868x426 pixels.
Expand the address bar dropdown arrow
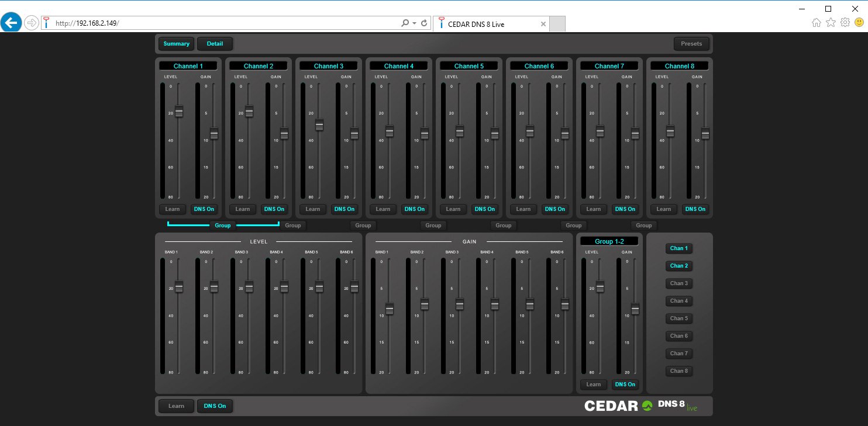pyautogui.click(x=415, y=23)
